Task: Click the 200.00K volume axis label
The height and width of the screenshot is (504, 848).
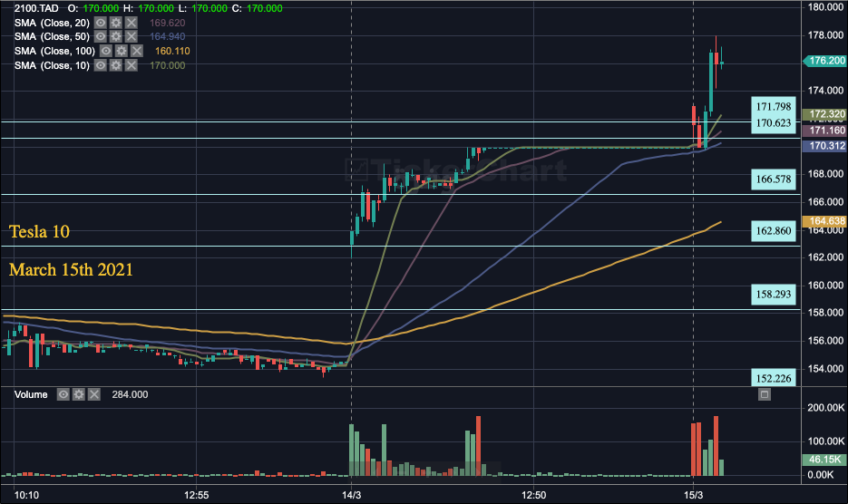Action: click(x=826, y=408)
